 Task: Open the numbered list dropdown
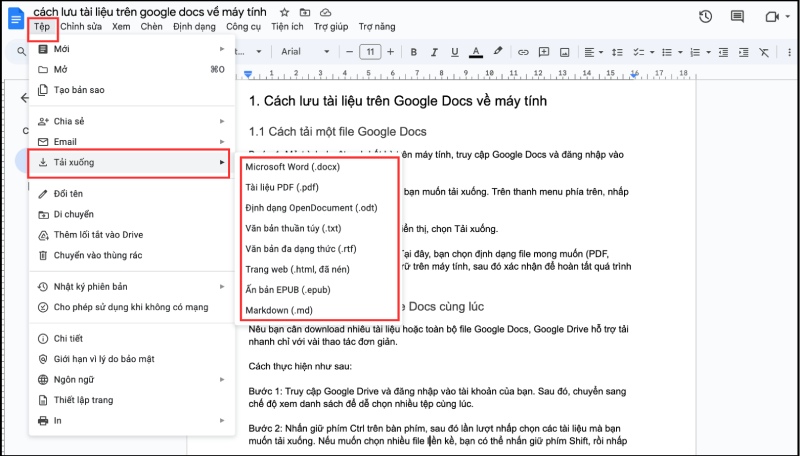pos(700,52)
